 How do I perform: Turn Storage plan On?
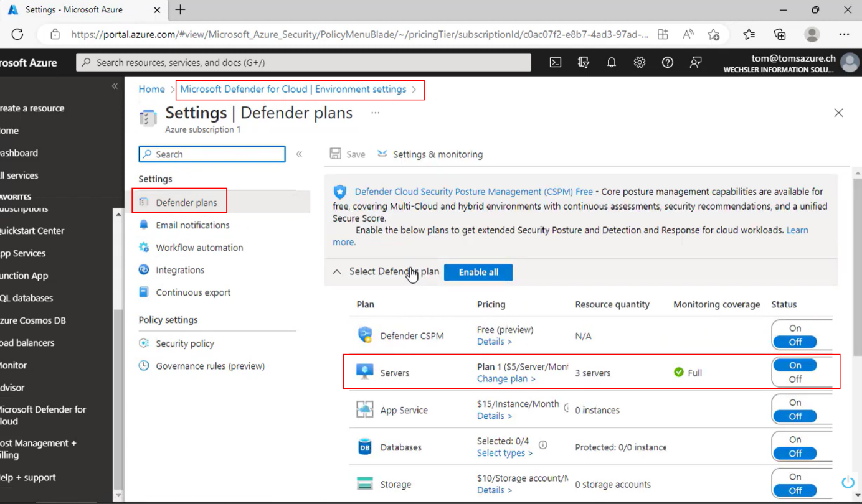click(x=795, y=477)
